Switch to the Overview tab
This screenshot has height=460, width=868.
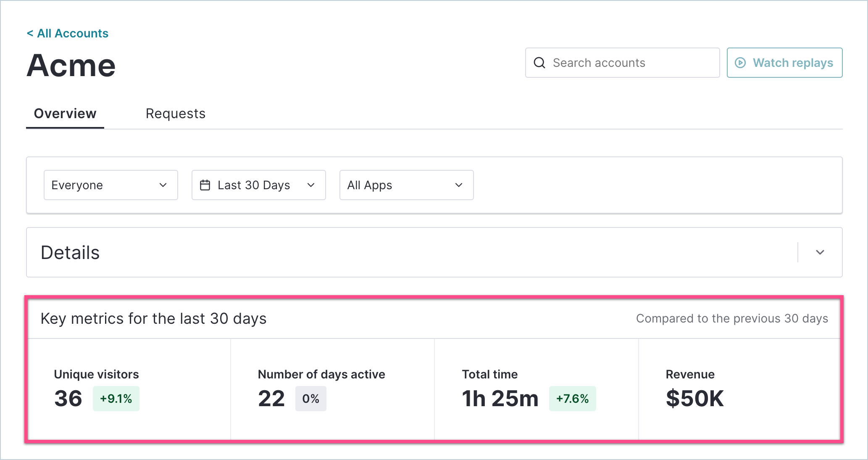click(65, 114)
